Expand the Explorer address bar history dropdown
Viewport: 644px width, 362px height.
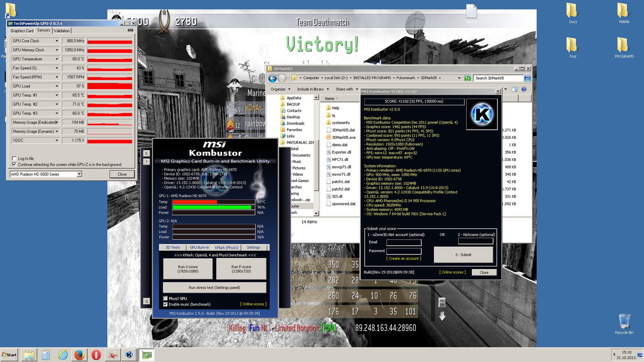tap(459, 78)
